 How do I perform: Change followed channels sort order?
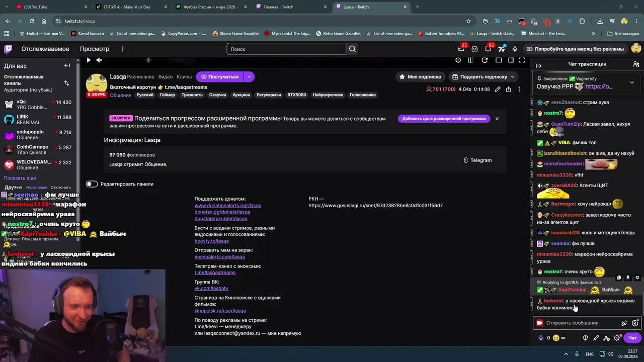(x=66, y=83)
